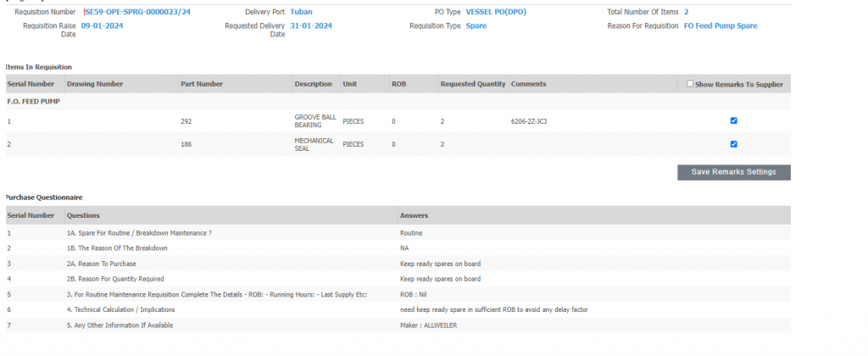This screenshot has height=356, width=868.
Task: Toggle the Show Remarks To Supplier checkbox
Action: (x=690, y=84)
